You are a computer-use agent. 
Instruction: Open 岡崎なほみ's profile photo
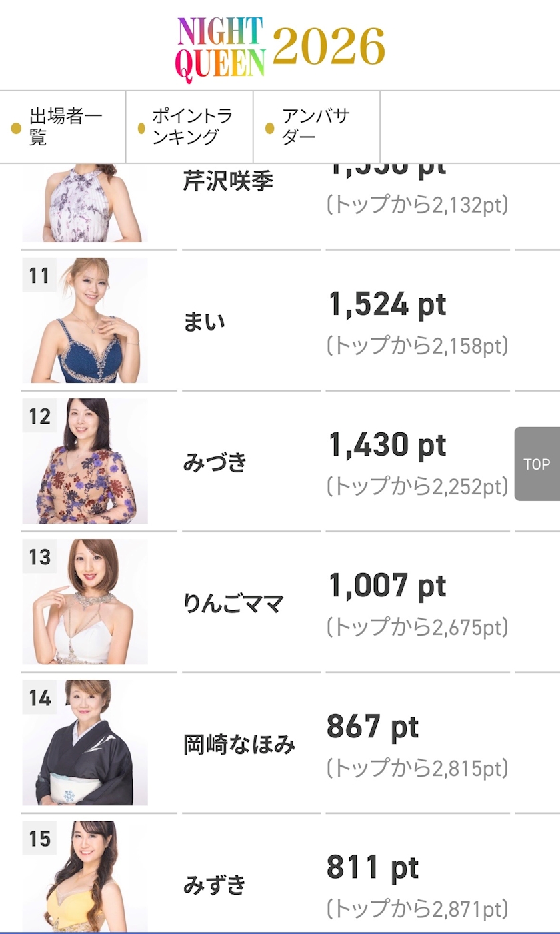tap(85, 743)
